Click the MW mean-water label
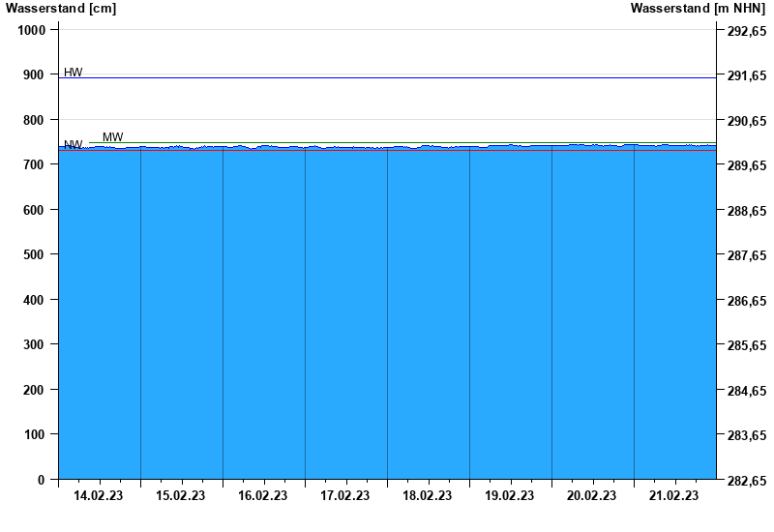Viewport: 774px width, 532px height. [112, 137]
